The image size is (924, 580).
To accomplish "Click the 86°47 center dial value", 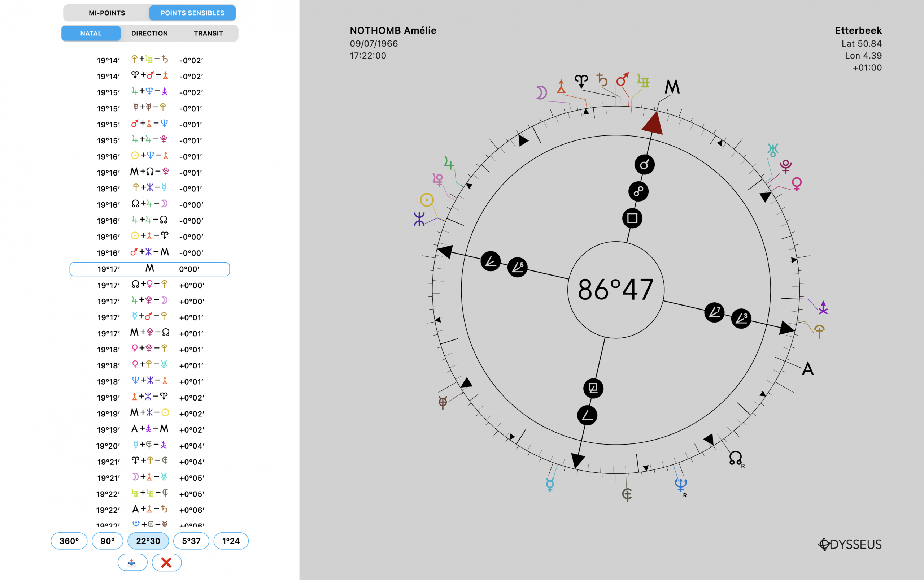I will point(616,290).
